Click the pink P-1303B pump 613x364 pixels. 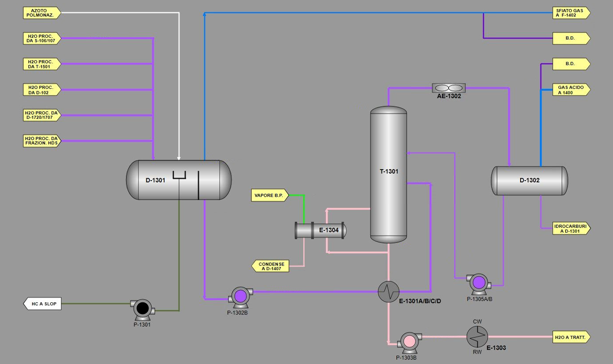click(408, 341)
